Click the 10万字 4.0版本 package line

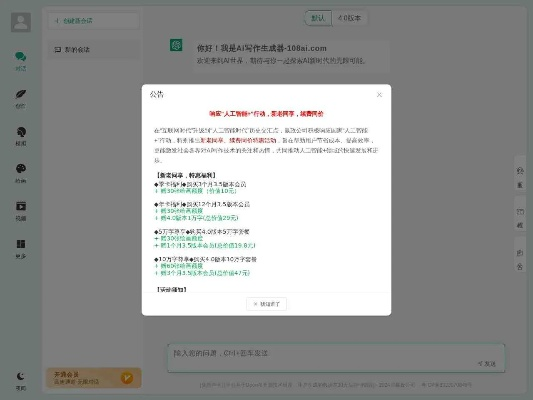pos(205,259)
